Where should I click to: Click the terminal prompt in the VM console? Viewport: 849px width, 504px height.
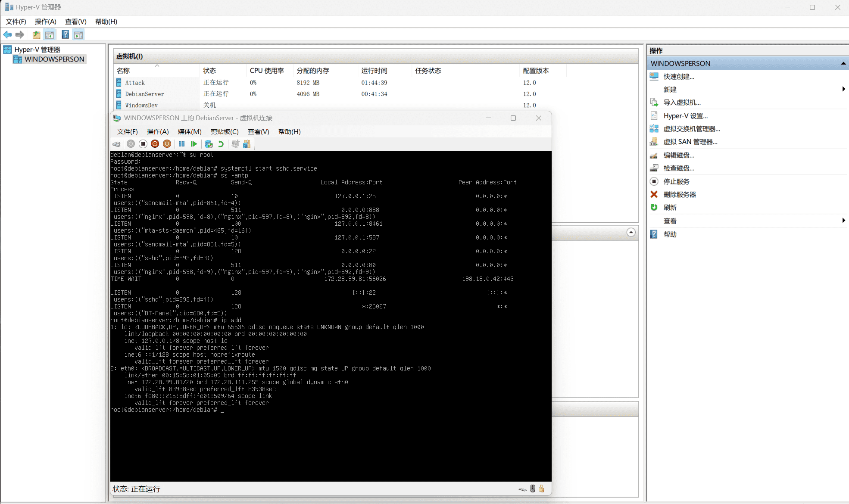tap(167, 410)
